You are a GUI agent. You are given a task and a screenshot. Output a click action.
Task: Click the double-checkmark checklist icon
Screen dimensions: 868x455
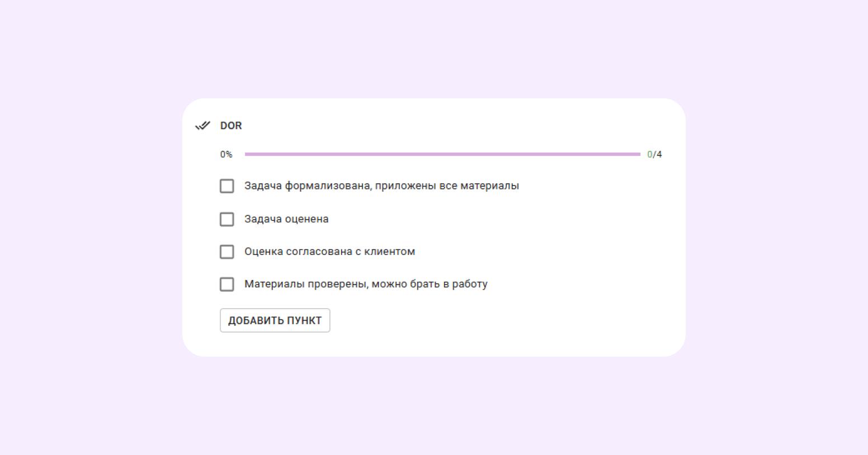(202, 126)
